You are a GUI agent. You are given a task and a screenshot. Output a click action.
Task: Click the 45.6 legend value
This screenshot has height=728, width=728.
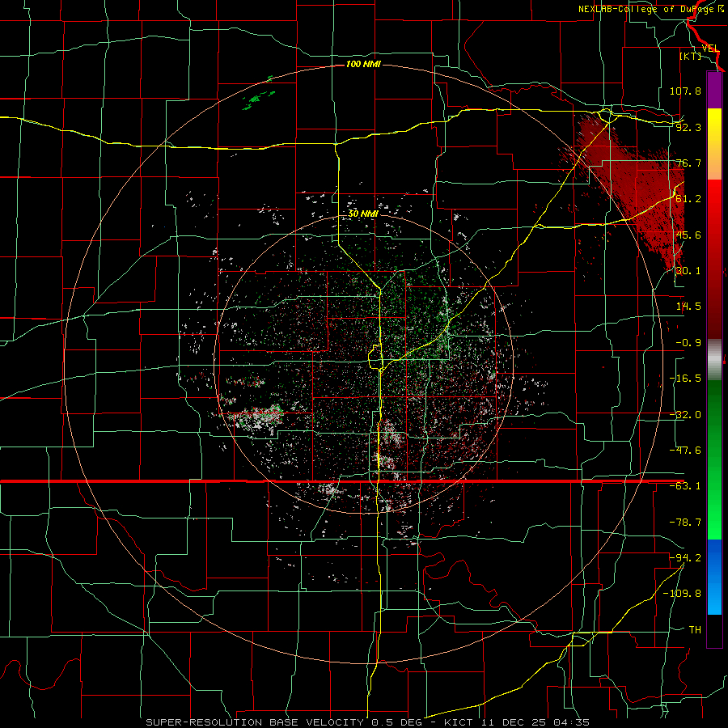[688, 235]
